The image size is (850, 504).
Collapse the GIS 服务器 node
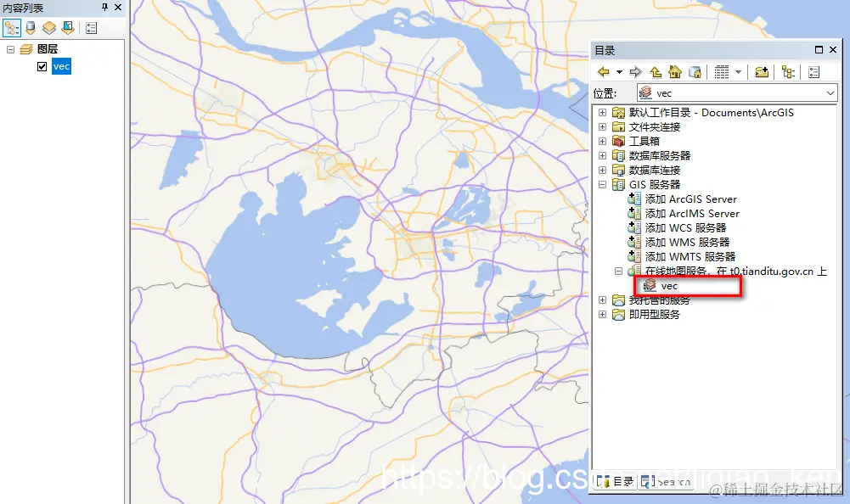tap(602, 185)
